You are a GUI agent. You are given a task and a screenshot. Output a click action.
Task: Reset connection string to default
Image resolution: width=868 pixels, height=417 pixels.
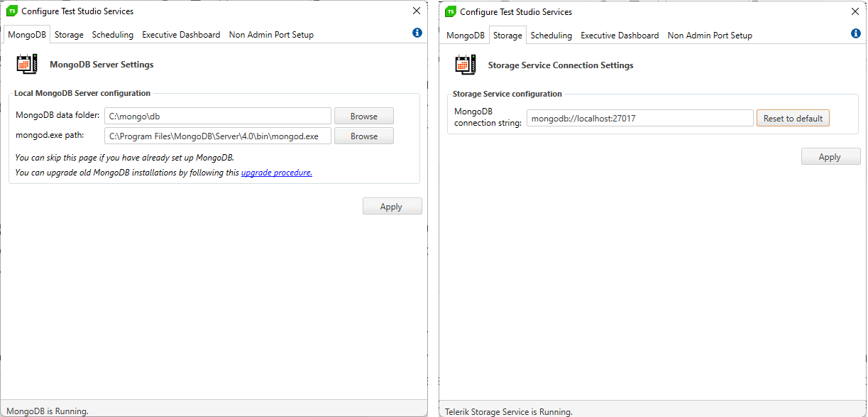click(x=793, y=118)
